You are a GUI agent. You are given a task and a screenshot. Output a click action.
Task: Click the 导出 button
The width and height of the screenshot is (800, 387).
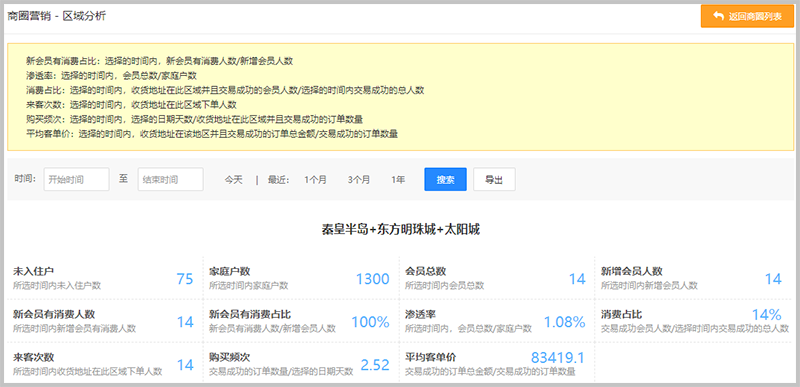tap(494, 179)
